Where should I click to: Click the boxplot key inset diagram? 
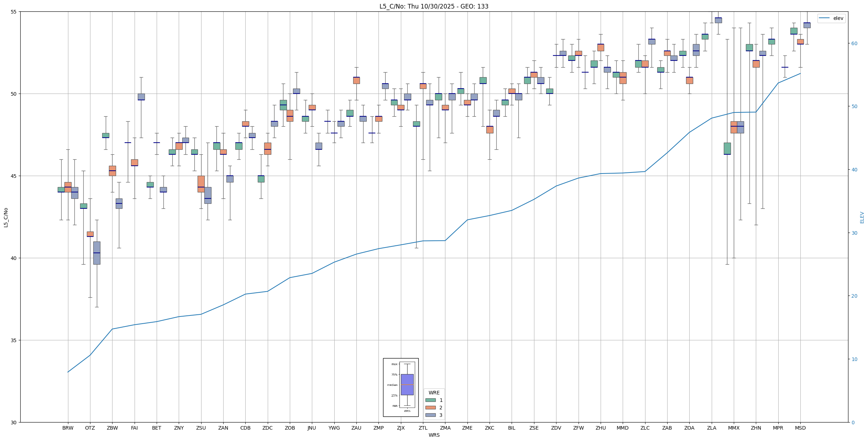point(401,387)
